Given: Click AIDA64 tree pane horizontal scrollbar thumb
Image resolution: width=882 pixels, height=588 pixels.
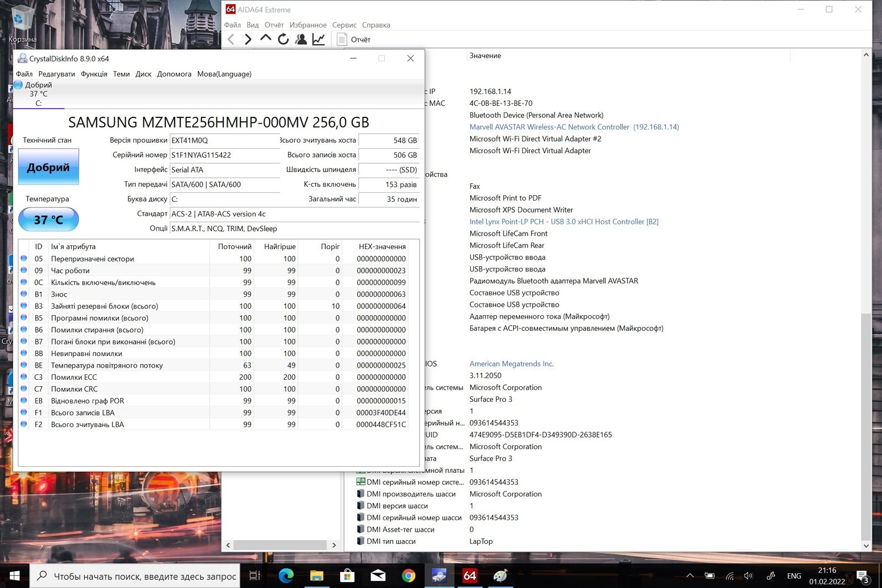Looking at the screenshot, I should pos(281,545).
